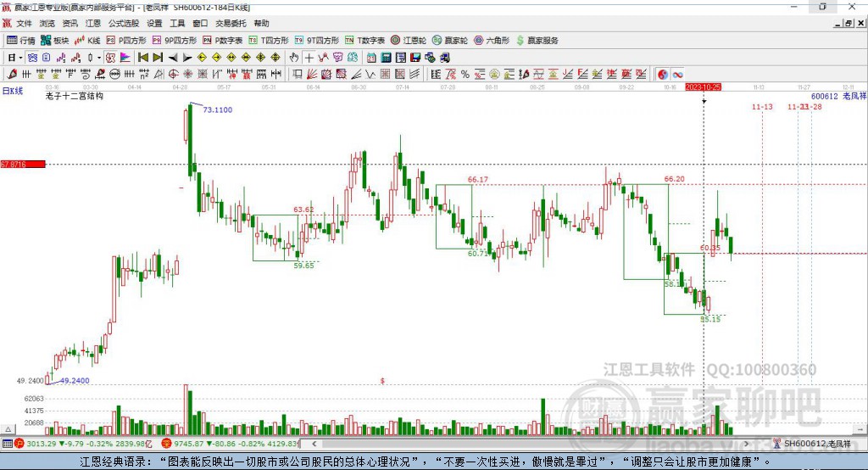Select the parallel lines tool icon
Screen dimensions: 868x470
click(x=415, y=75)
